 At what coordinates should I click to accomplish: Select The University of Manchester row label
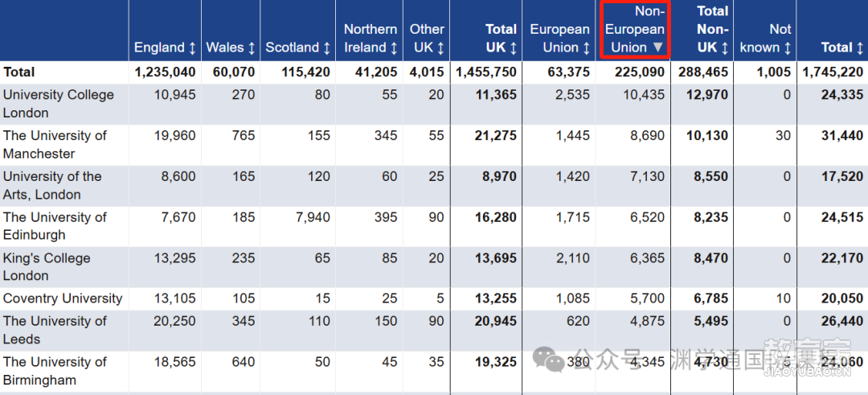click(55, 145)
